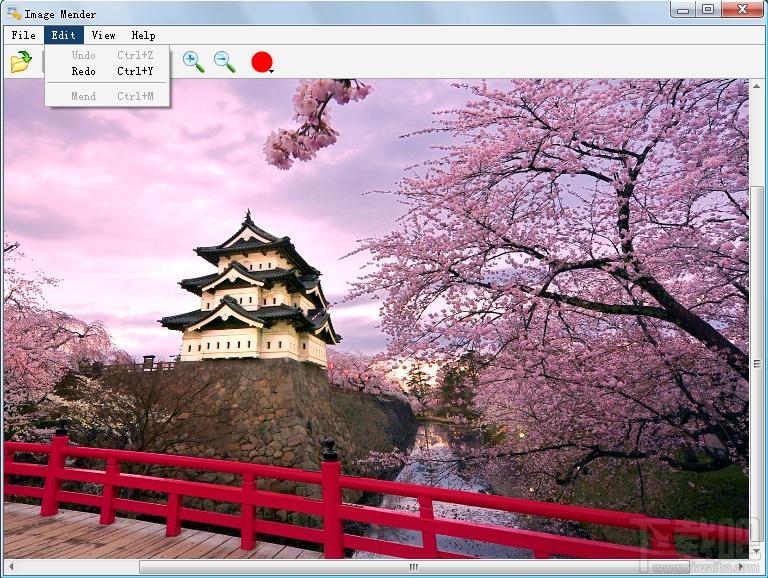Click the scroll up arrow
This screenshot has width=768, height=578.
757,86
